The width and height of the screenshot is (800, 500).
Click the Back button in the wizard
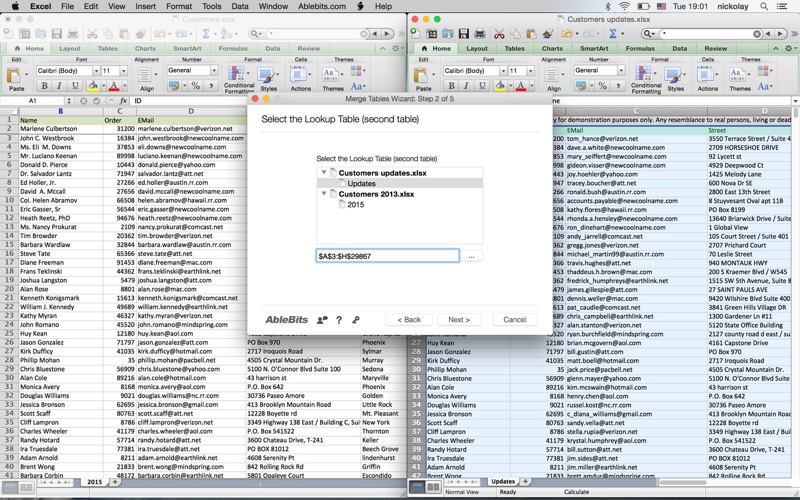point(409,320)
